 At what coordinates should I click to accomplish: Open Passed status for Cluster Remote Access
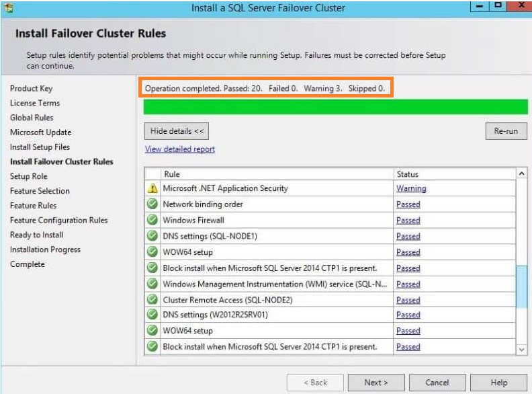click(408, 300)
